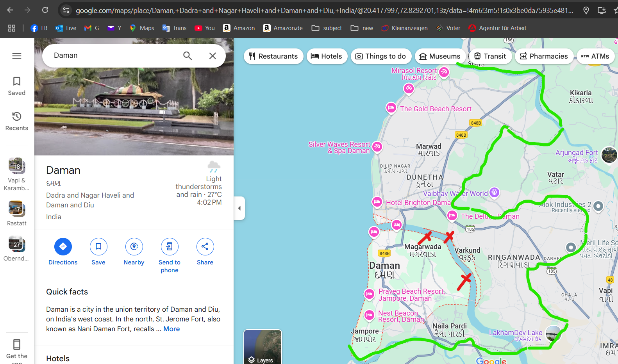Send Daman to phone
Viewport: 618px width, 364px height.
point(170,256)
